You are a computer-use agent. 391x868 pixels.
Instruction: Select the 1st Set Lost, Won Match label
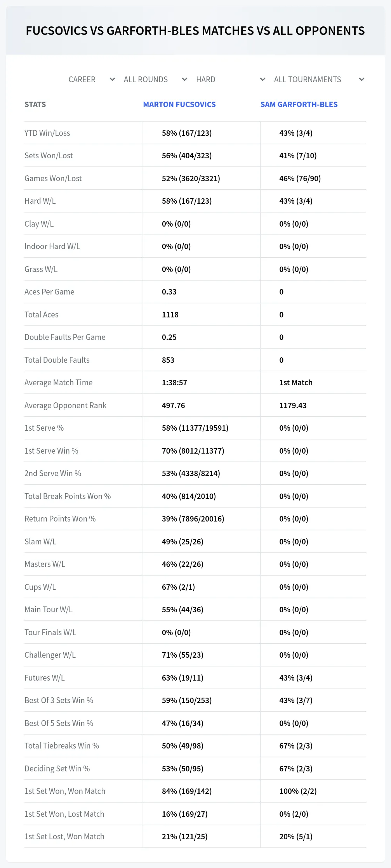(x=64, y=837)
